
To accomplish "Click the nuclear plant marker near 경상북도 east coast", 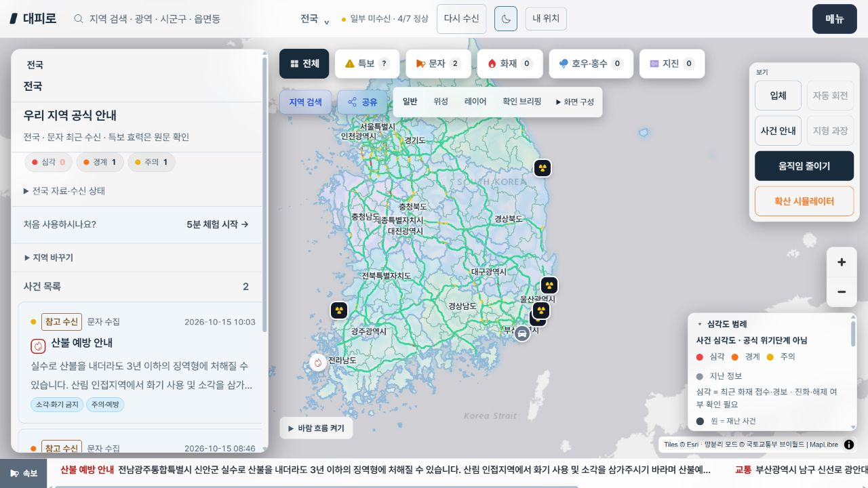I will 542,168.
